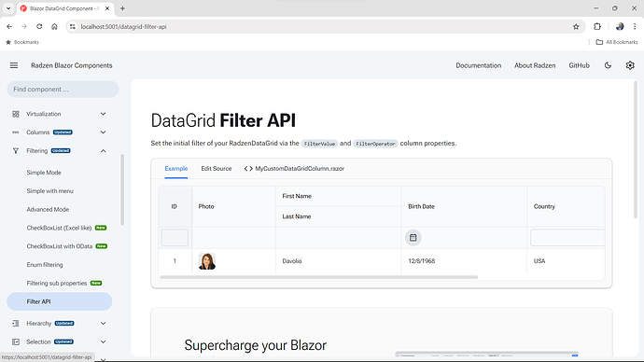Click the Country filter input field
The height and width of the screenshot is (362, 644).
point(567,238)
